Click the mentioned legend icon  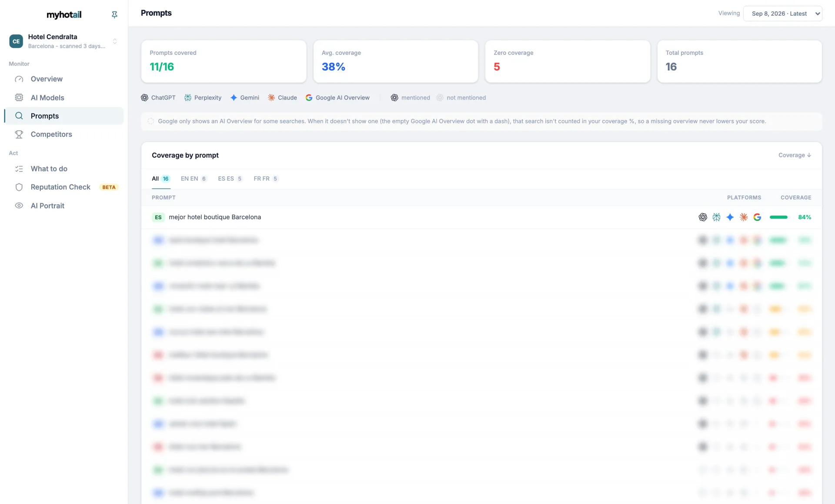[x=394, y=98]
